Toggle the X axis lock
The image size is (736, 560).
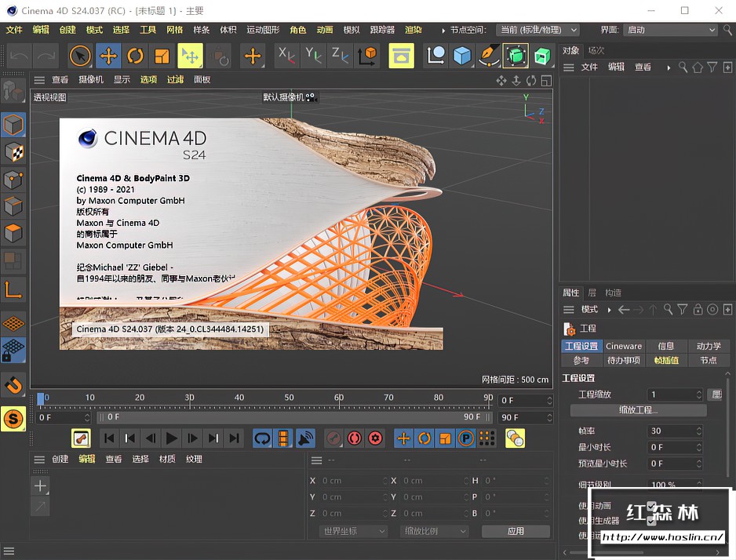point(286,56)
